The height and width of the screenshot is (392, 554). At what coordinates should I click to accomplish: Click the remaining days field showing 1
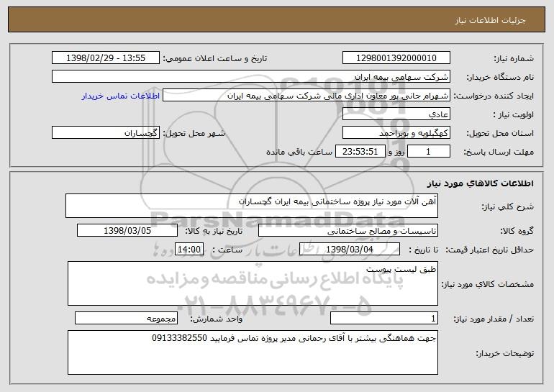pos(429,151)
